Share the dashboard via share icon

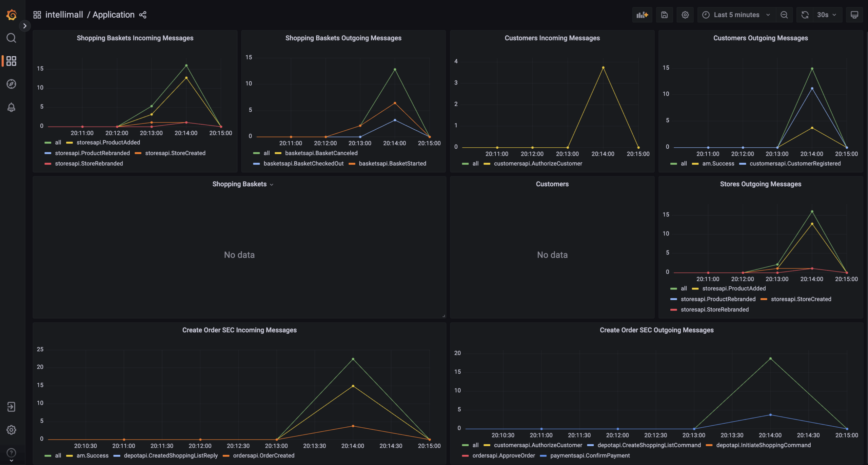(x=143, y=15)
